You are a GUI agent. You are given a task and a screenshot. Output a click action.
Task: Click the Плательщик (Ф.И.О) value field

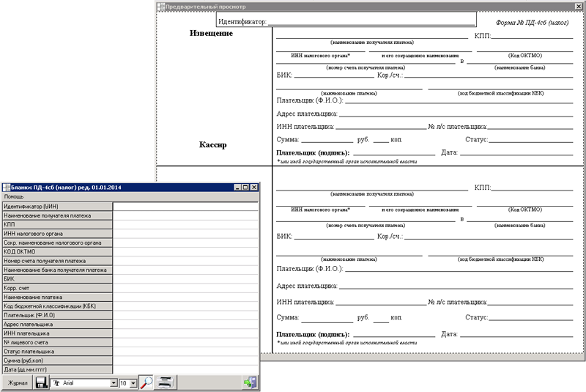[185, 315]
